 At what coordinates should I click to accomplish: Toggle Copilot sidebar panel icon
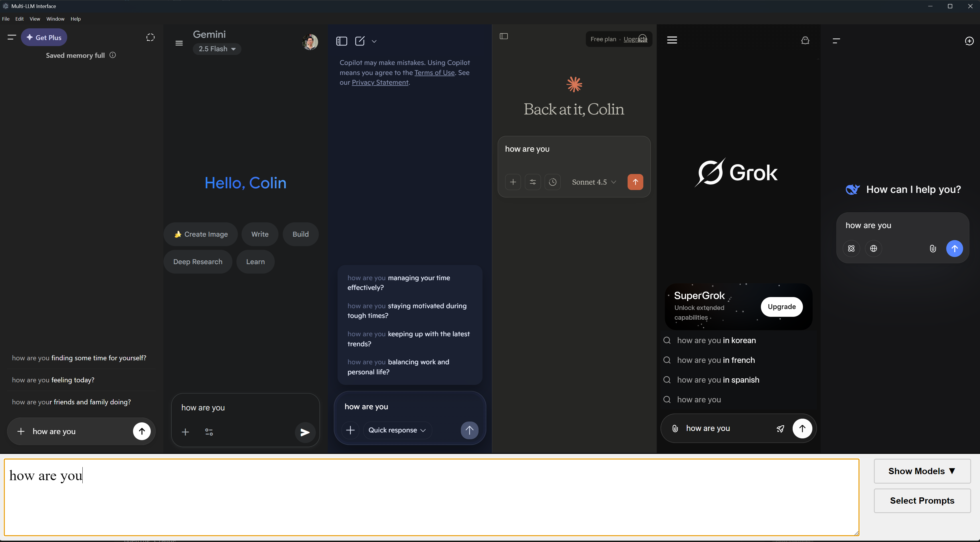[x=342, y=41]
